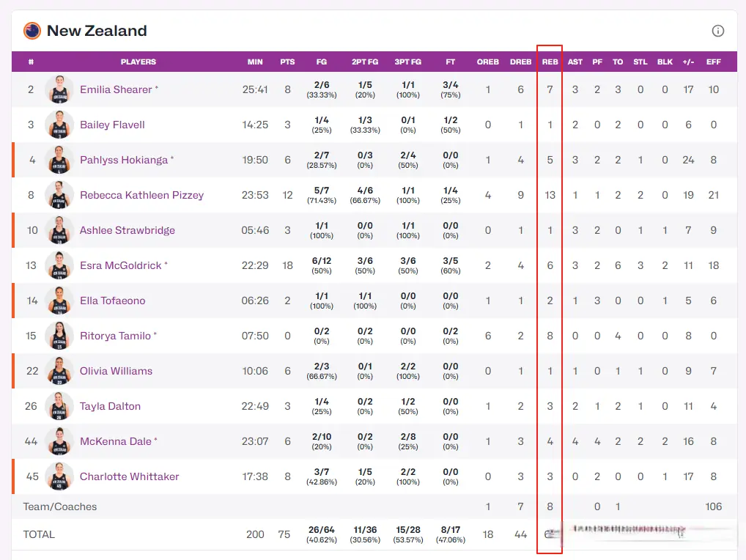746x560 pixels.
Task: Click Emilia Shearer's headshot photo
Action: coord(59,89)
